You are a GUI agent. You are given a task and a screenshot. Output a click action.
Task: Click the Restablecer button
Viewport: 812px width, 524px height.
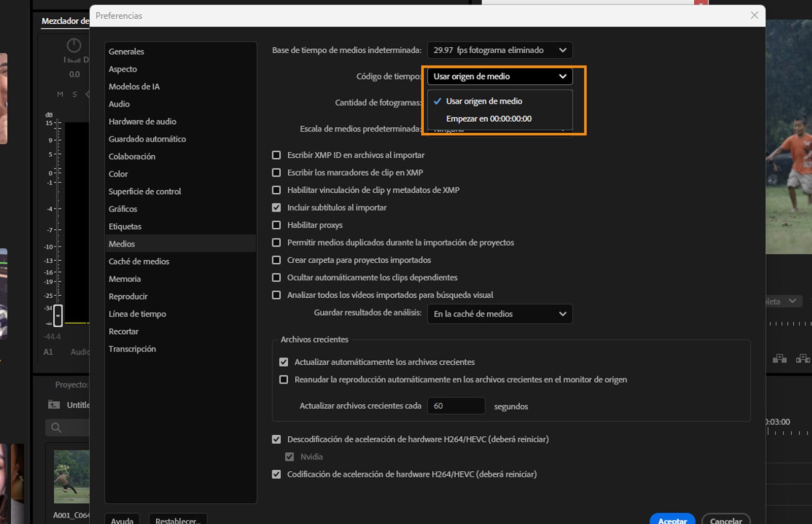tap(177, 520)
